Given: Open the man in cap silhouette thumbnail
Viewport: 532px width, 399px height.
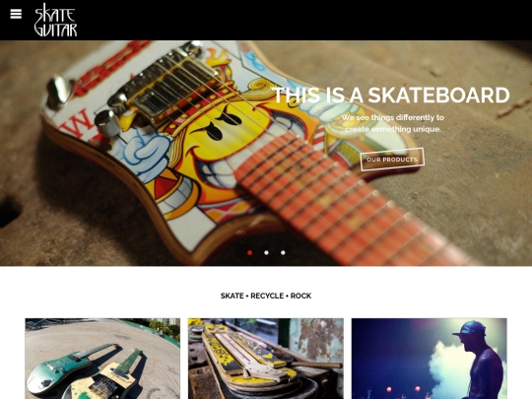Looking at the screenshot, I should 430,359.
